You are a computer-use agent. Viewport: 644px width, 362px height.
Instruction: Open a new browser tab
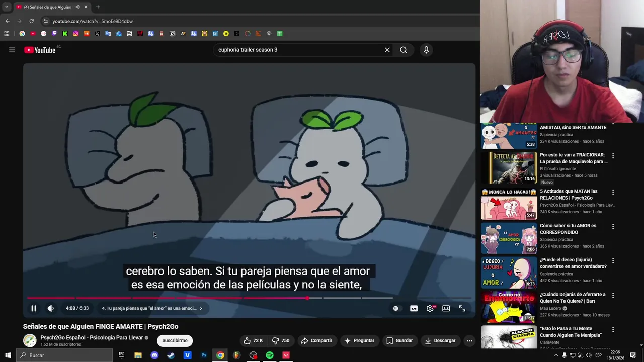pyautogui.click(x=98, y=7)
